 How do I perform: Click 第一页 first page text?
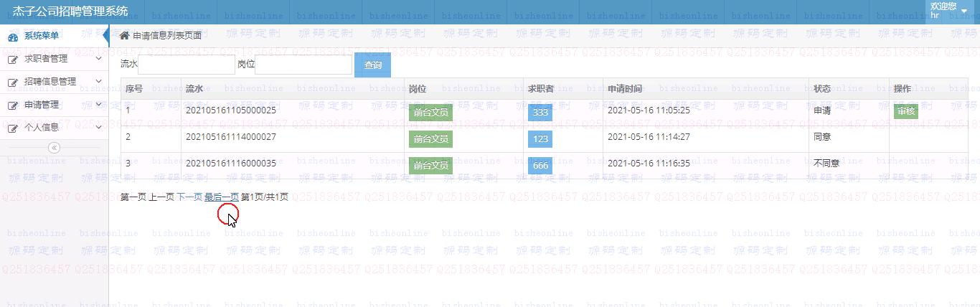pyautogui.click(x=133, y=197)
